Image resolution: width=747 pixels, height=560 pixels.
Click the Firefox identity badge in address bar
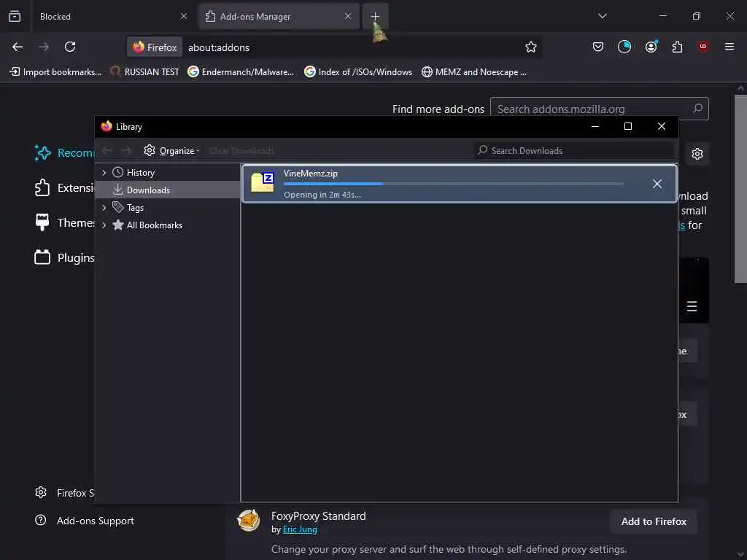155,47
